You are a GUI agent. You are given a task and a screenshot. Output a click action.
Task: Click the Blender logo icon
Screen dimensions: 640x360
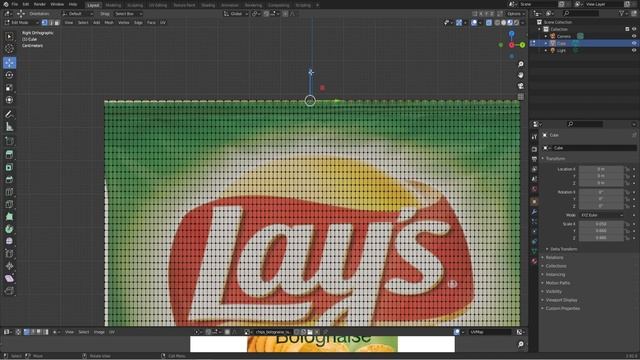(6, 4)
